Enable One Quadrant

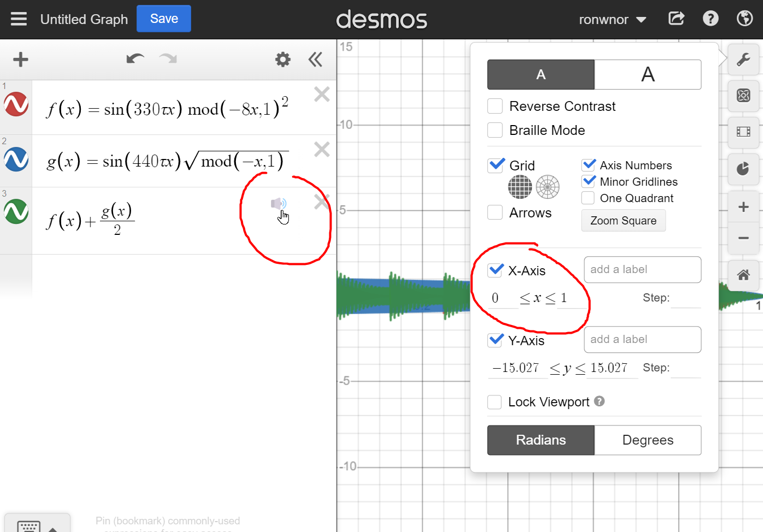pyautogui.click(x=588, y=198)
